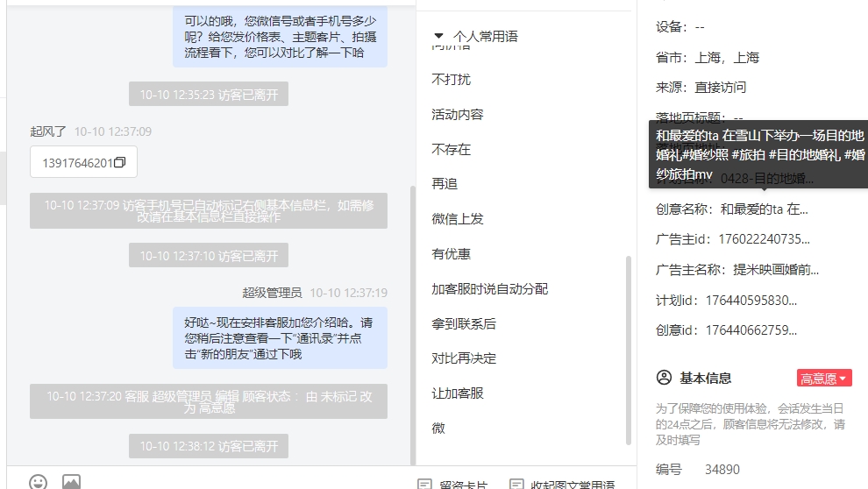Click the 广告主名称 提米映画婚前 value
Viewport: 868px width, 489px height.
[776, 270]
